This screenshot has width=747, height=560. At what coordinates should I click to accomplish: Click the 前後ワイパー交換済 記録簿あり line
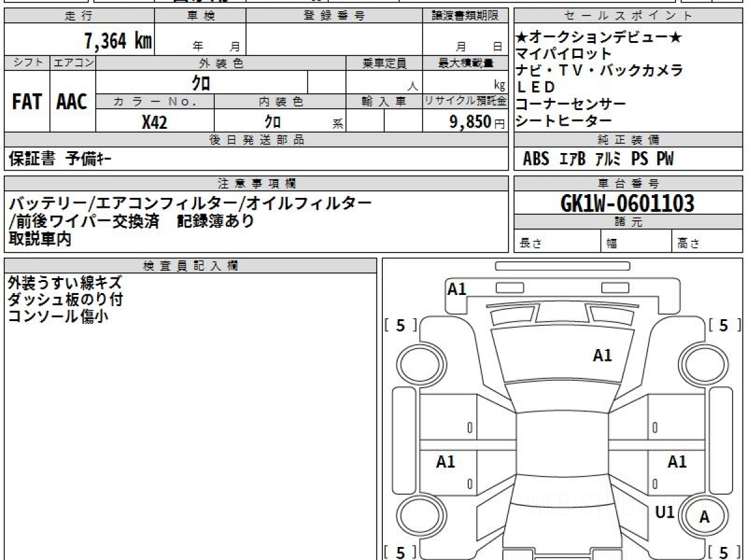132,220
